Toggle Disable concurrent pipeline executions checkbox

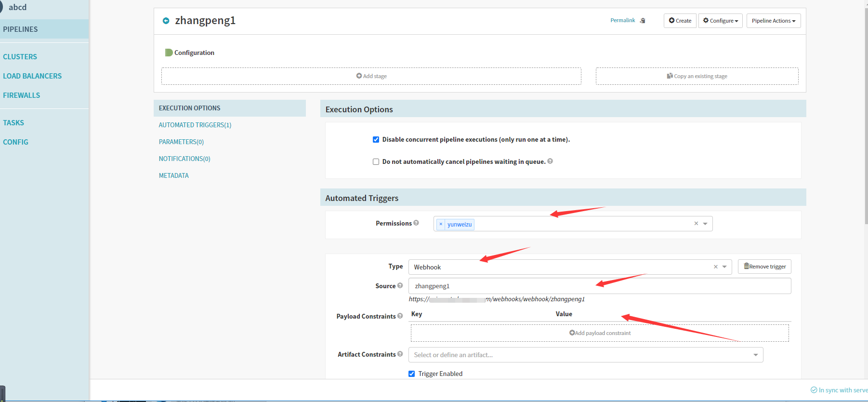(376, 140)
